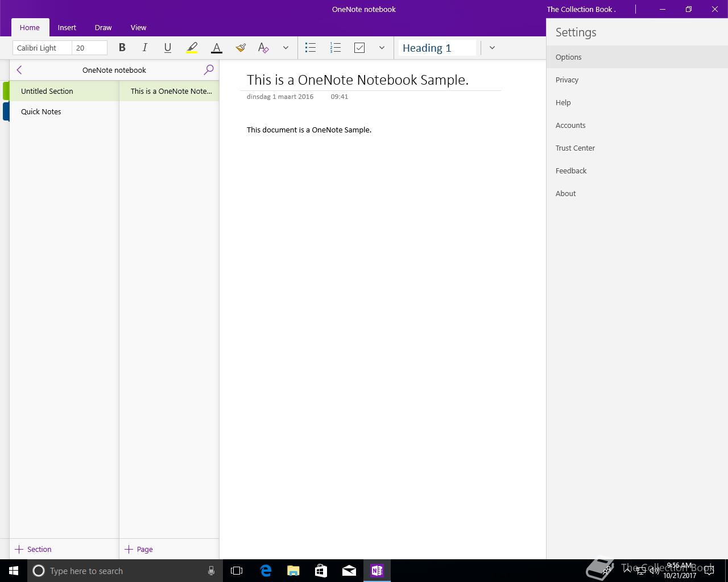
Task: Open File Explorer from taskbar
Action: coord(293,571)
